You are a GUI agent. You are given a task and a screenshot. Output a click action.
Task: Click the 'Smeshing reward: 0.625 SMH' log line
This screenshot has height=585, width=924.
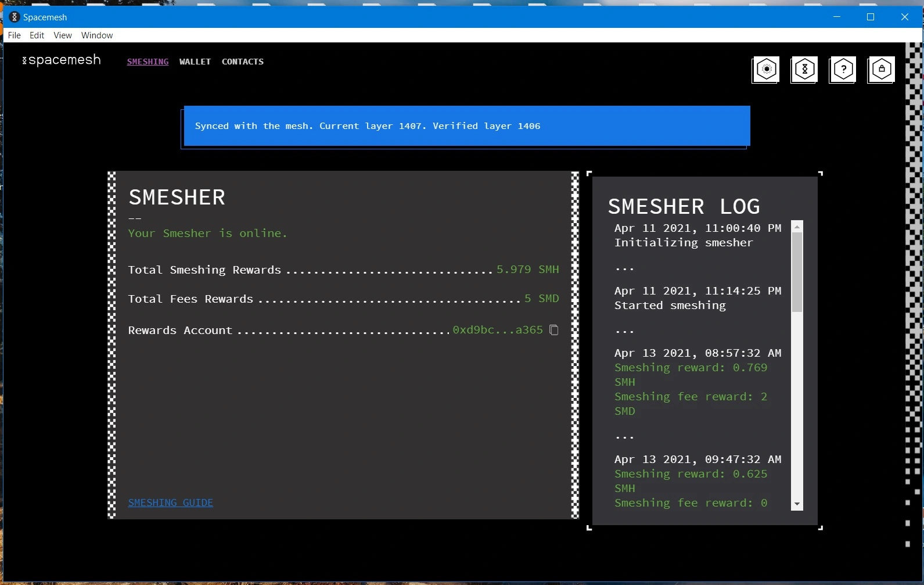[691, 481]
